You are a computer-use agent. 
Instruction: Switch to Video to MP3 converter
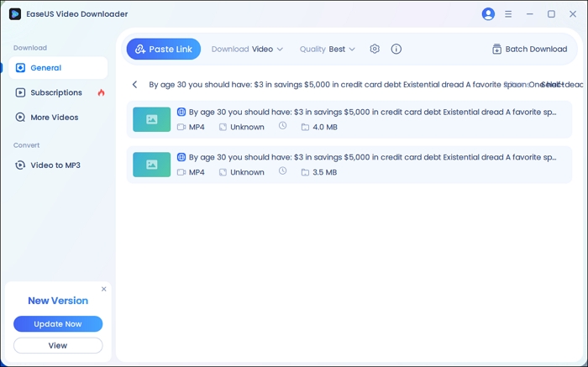pyautogui.click(x=55, y=165)
